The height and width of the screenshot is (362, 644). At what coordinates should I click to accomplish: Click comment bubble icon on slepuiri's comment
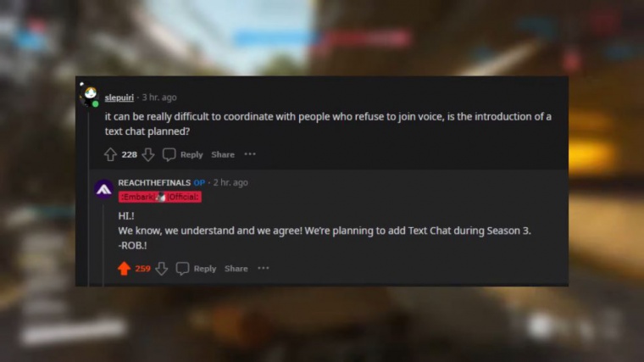click(169, 154)
